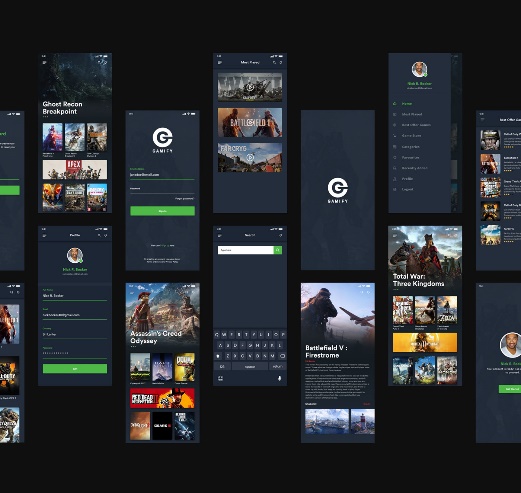
Task: Select Most Played in the side menu
Action: (x=412, y=114)
